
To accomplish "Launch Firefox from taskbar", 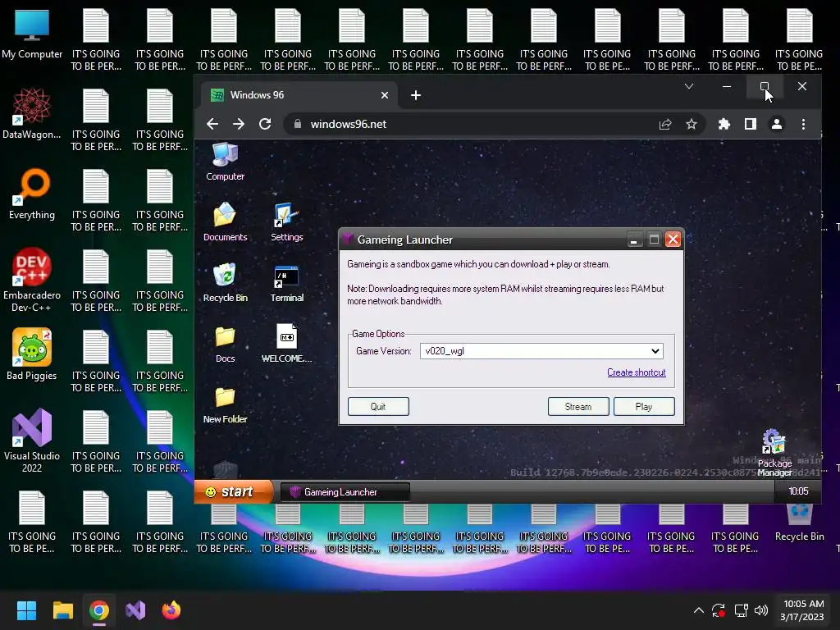I will click(x=171, y=610).
